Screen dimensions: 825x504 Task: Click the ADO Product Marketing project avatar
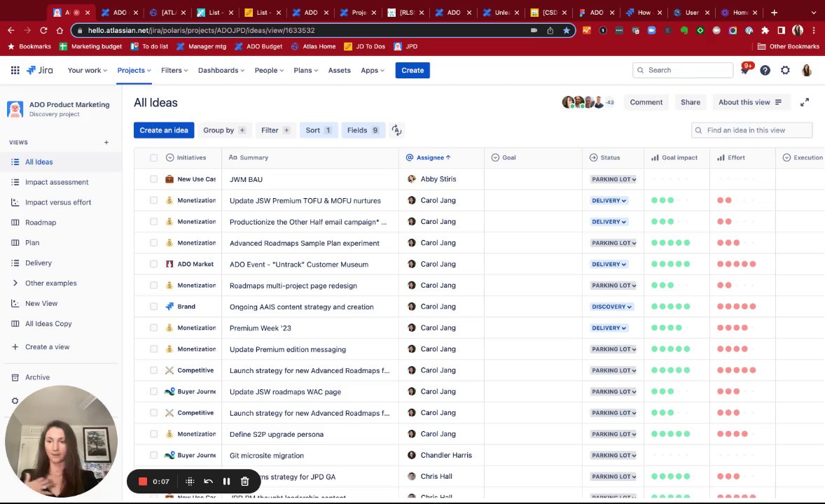(x=15, y=109)
